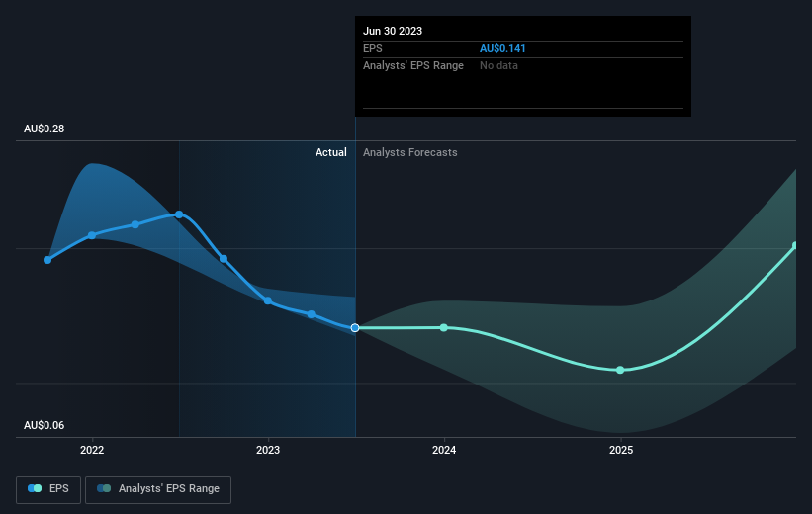Click the No data text in tooltip
The height and width of the screenshot is (514, 812).
pos(498,66)
